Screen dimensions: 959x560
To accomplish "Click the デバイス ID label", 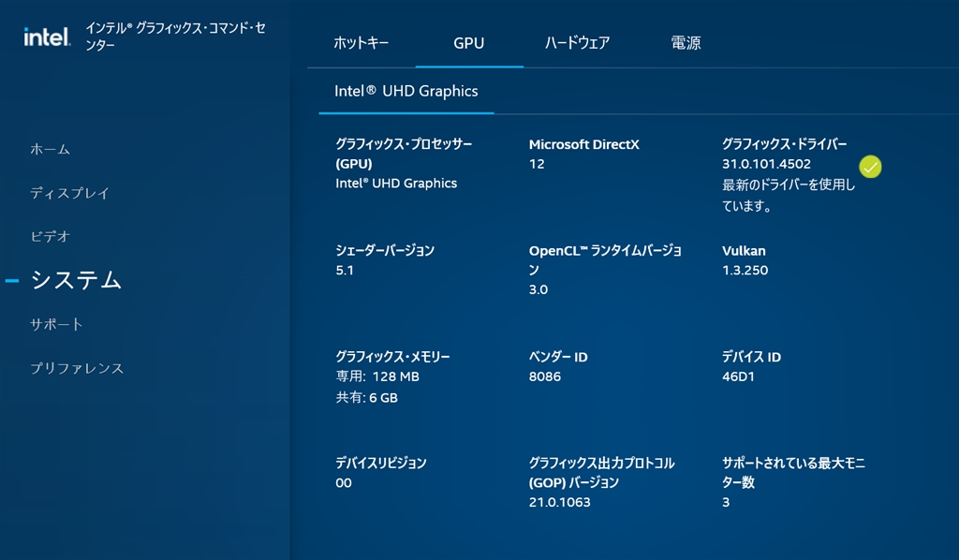I will click(x=751, y=357).
